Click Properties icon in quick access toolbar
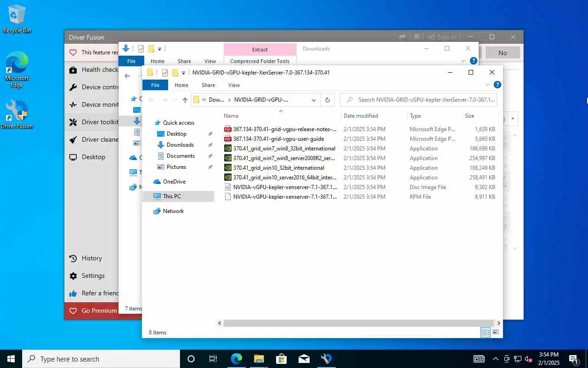Image resolution: width=588 pixels, height=368 pixels. 165,73
